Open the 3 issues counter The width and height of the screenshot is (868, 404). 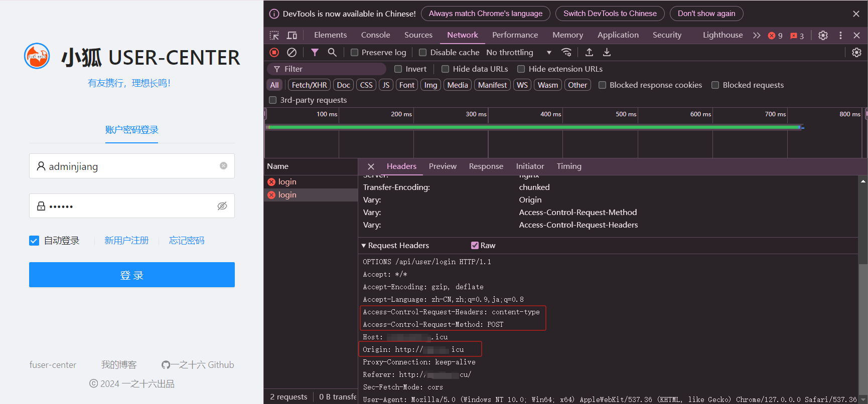797,36
